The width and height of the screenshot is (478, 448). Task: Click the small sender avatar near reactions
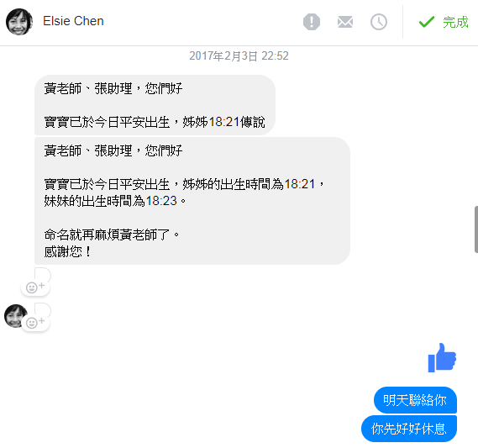click(15, 316)
